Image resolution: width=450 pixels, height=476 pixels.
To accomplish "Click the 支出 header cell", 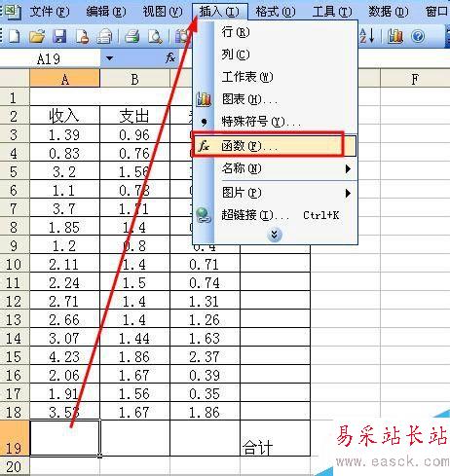I will point(134,116).
